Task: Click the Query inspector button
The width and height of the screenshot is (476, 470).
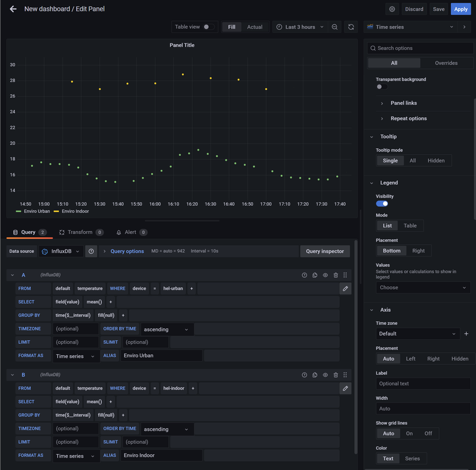Action: (x=325, y=251)
